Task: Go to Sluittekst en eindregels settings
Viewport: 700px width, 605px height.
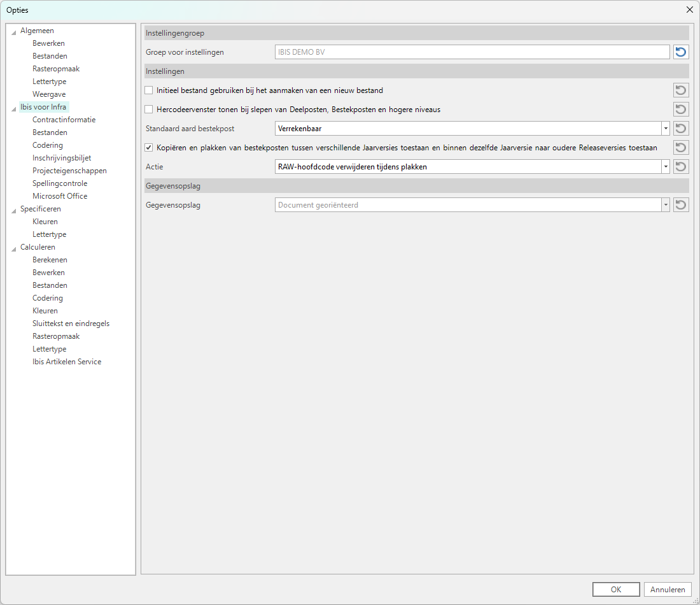Action: (71, 324)
